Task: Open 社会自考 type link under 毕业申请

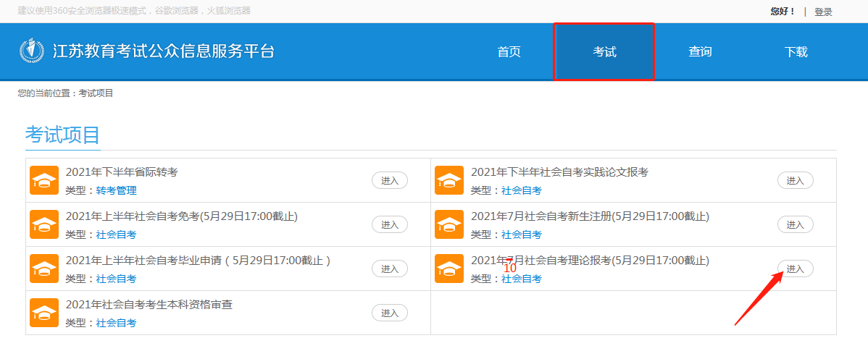Action: point(116,279)
